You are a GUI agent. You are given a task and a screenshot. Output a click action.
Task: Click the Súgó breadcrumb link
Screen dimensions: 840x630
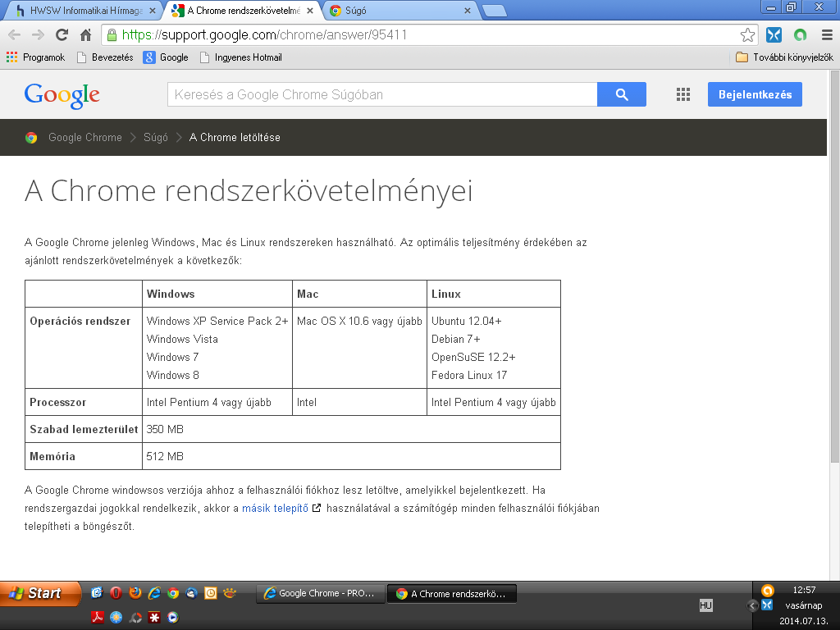tap(155, 138)
